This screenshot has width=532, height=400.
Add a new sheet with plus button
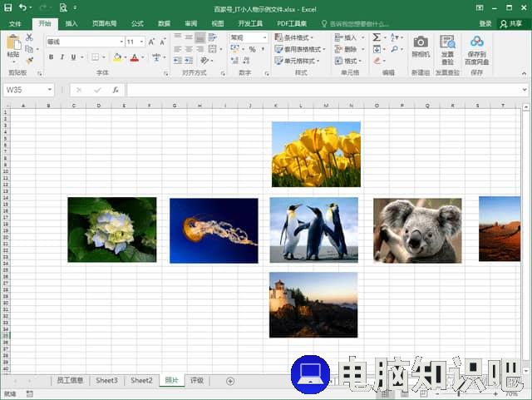click(x=230, y=381)
